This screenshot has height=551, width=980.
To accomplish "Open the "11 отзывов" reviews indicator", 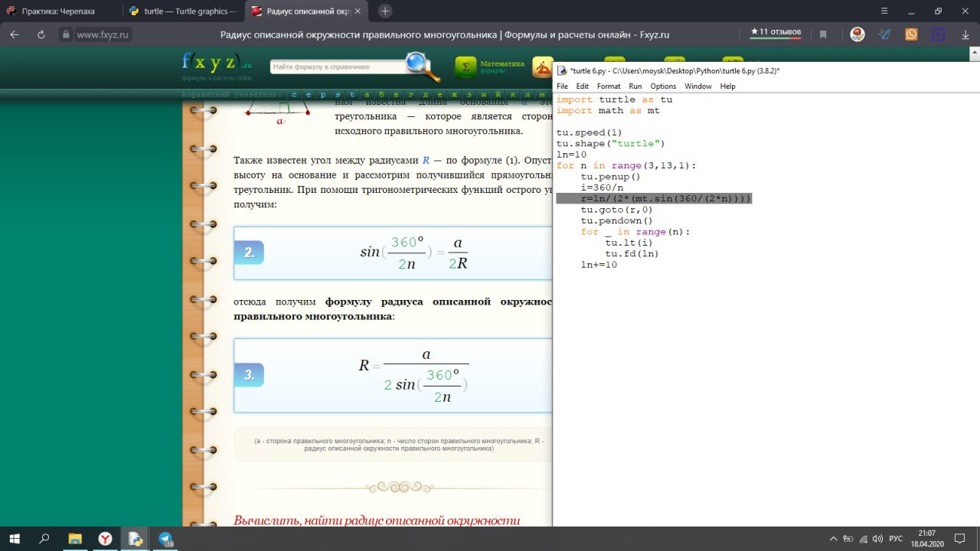I will (x=776, y=32).
